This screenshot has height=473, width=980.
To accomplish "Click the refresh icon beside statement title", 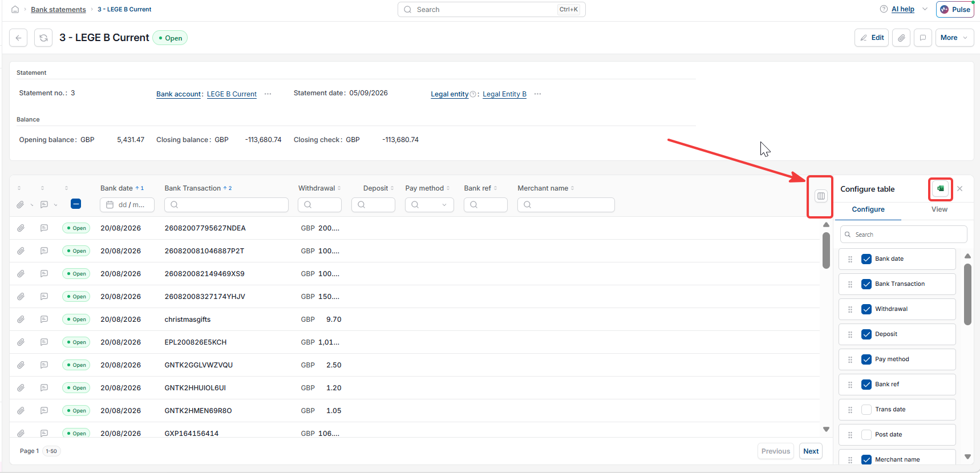I will [43, 38].
